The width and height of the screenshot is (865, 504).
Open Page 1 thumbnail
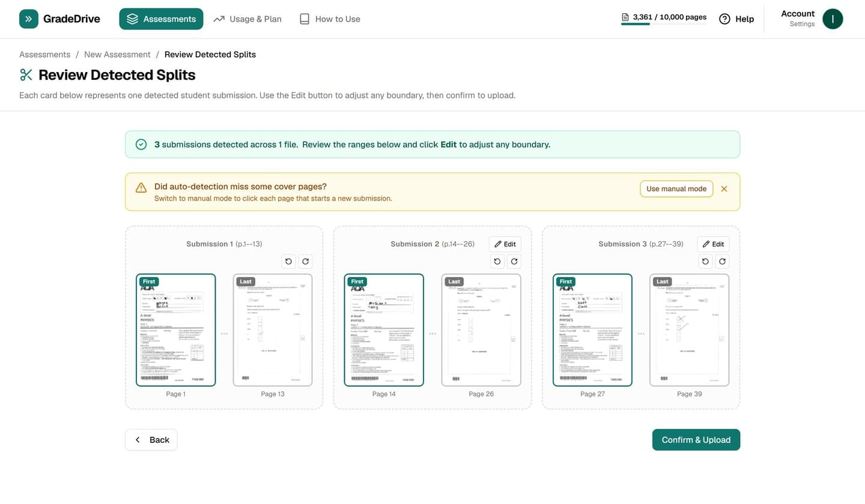176,330
